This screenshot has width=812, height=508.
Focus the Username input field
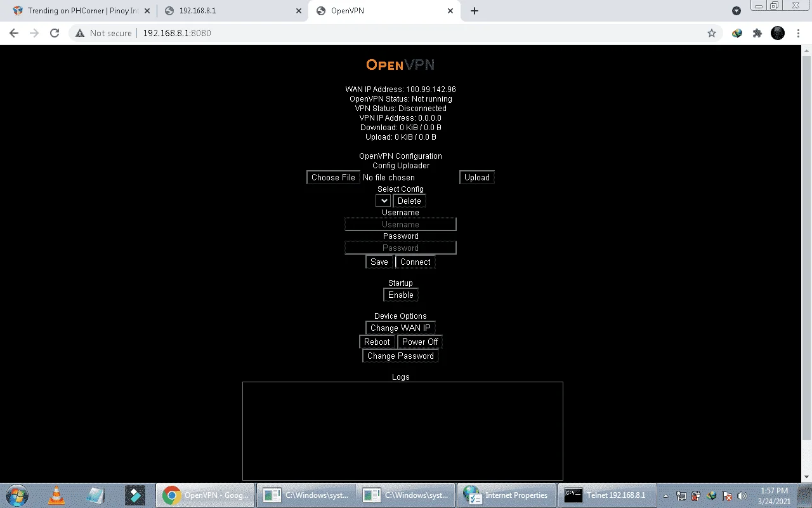(400, 224)
